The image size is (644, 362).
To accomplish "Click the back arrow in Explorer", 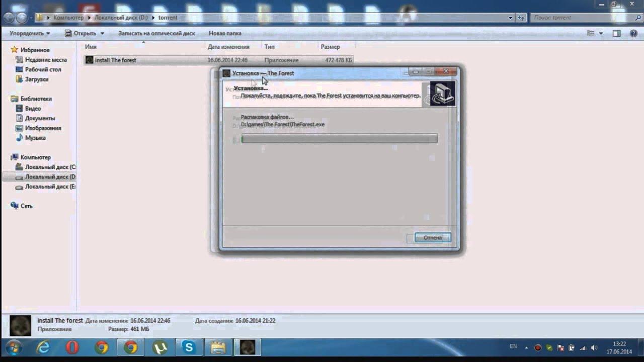I will [9, 18].
